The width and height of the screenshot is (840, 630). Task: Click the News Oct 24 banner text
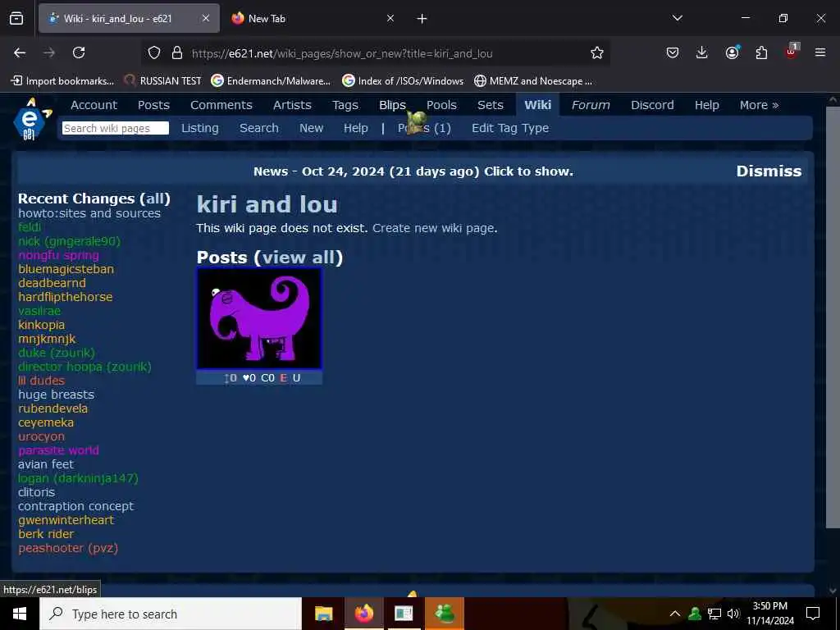coord(413,171)
